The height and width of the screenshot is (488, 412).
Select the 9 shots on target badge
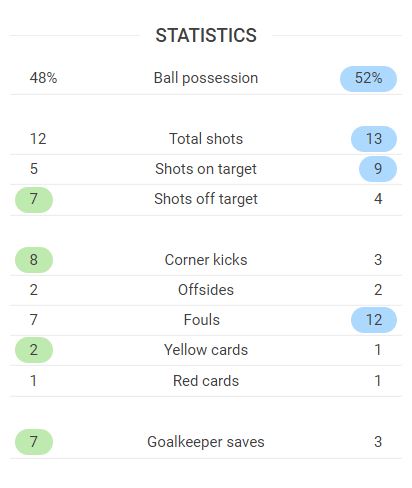pyautogui.click(x=378, y=169)
